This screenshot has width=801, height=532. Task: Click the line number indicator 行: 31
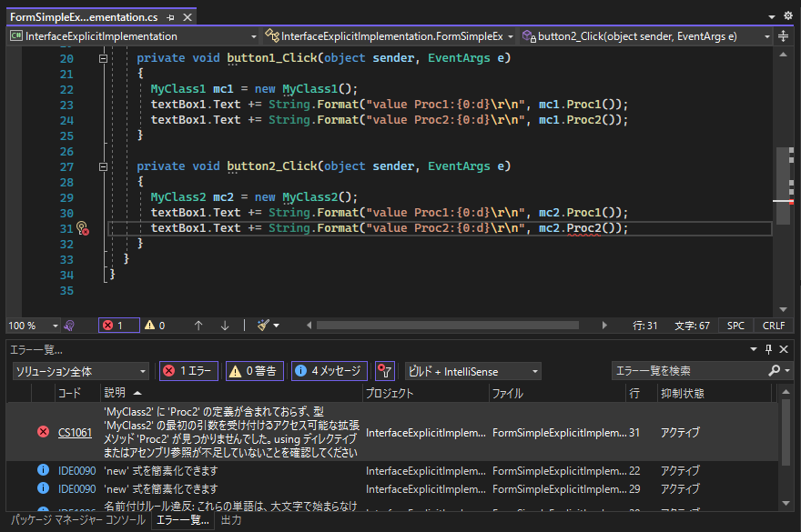(644, 326)
